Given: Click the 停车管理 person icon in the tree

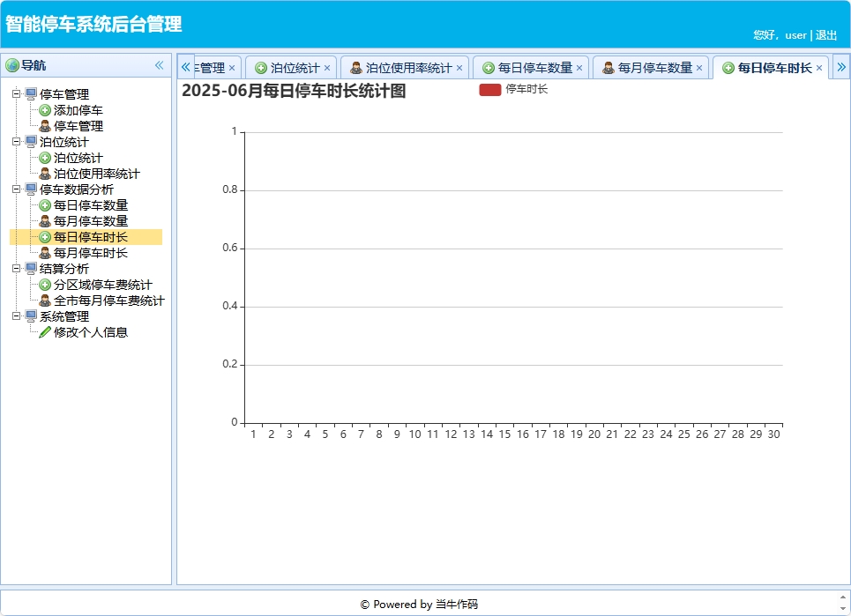Looking at the screenshot, I should pyautogui.click(x=45, y=126).
